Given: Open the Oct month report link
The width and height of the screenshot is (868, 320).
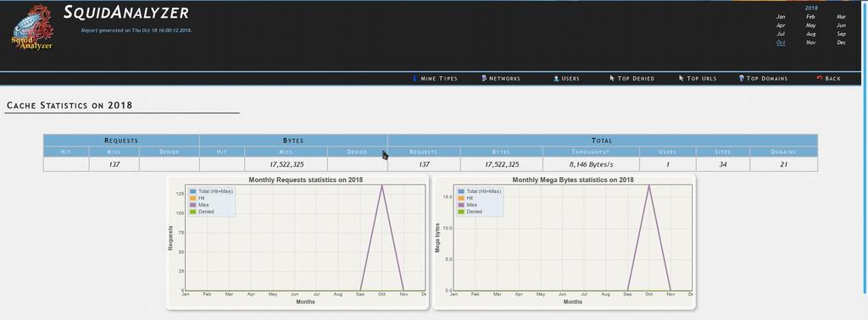Looking at the screenshot, I should (x=781, y=42).
